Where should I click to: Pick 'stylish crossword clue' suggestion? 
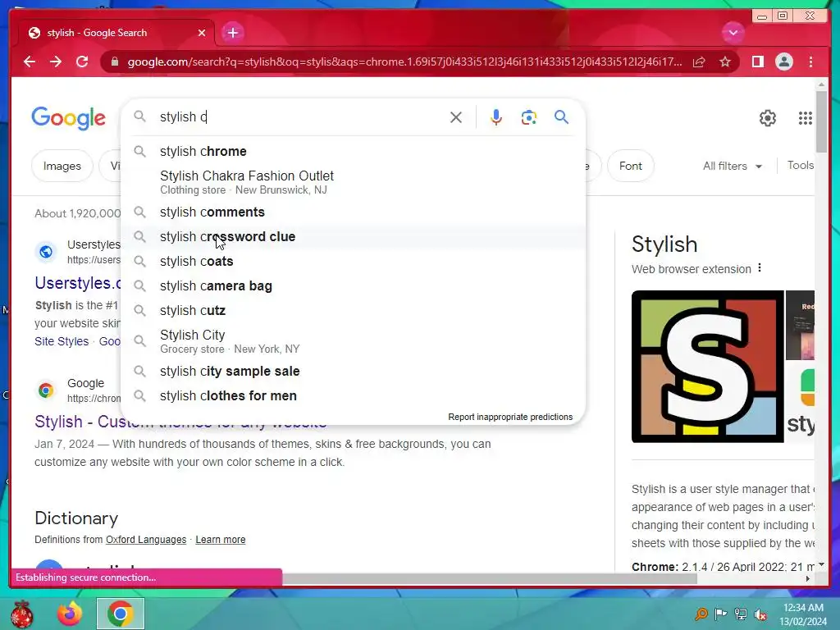click(x=353, y=237)
